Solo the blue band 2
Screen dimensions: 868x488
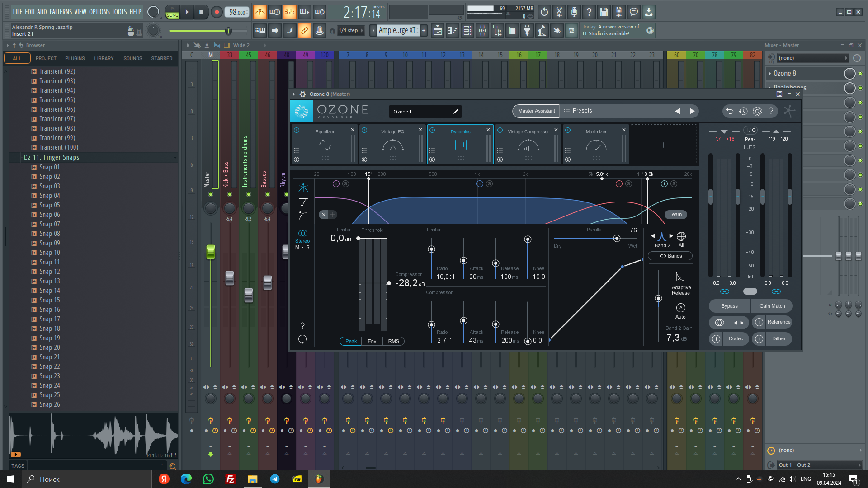coord(489,183)
